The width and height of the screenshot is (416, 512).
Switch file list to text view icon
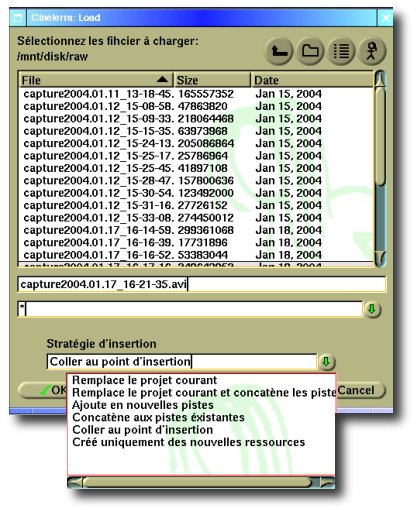[341, 51]
